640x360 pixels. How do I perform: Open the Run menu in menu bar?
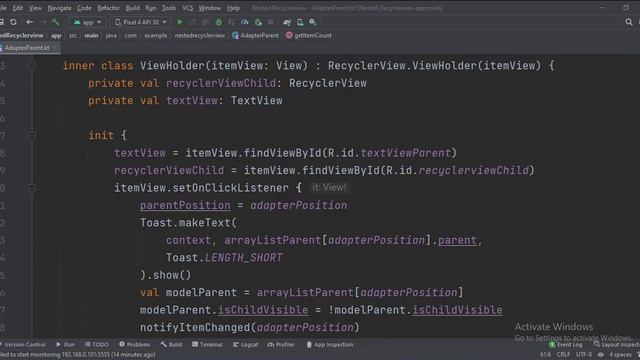[151, 8]
